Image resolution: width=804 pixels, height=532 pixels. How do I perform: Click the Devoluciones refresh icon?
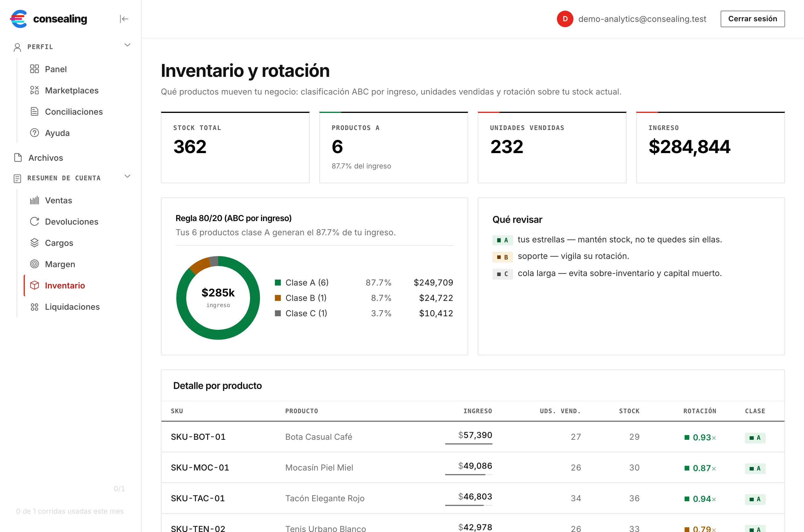34,222
